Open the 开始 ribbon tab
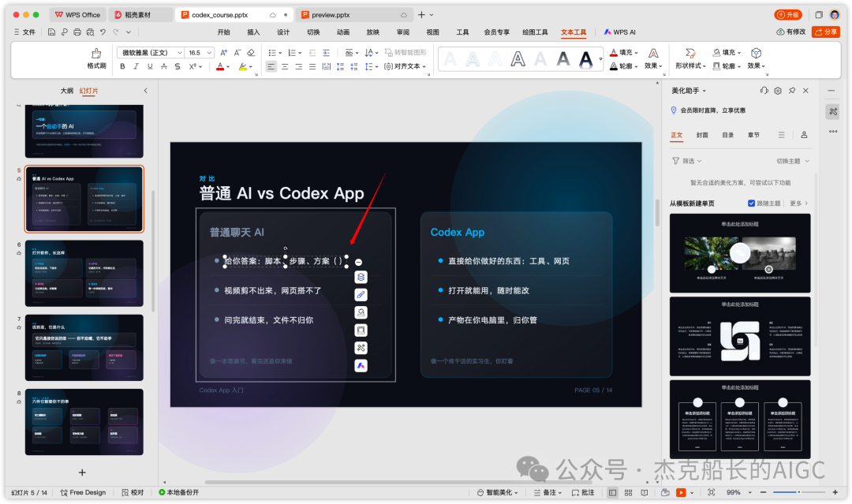852x504 pixels. (x=224, y=32)
